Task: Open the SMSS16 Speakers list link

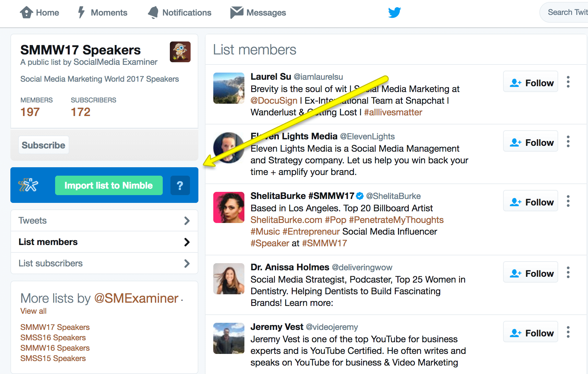Action: pyautogui.click(x=53, y=338)
